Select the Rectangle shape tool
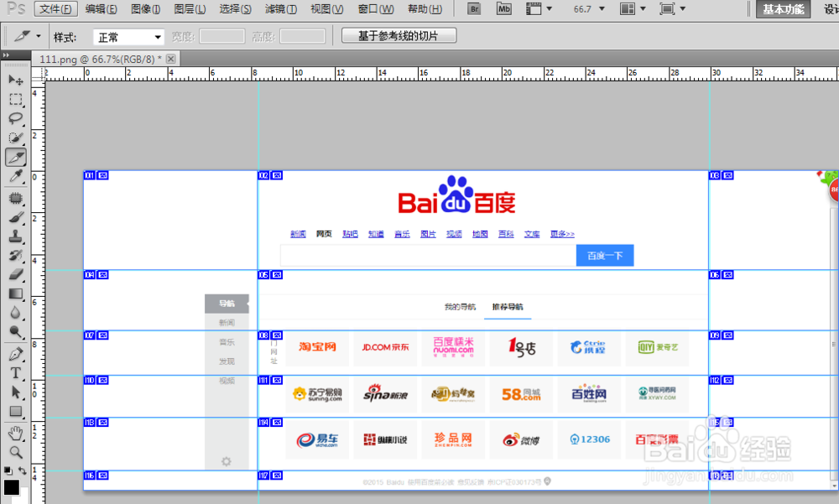The image size is (839, 504). click(x=15, y=412)
